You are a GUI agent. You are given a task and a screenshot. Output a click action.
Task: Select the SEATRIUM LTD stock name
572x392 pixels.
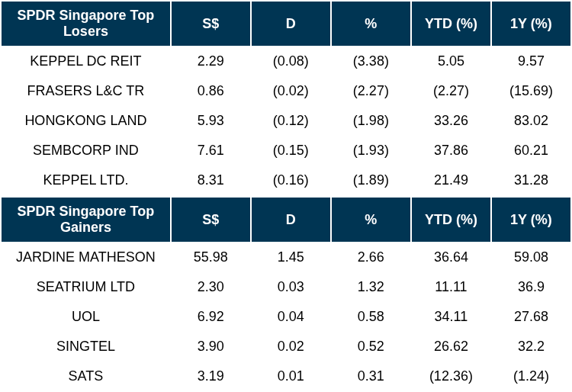tap(85, 287)
